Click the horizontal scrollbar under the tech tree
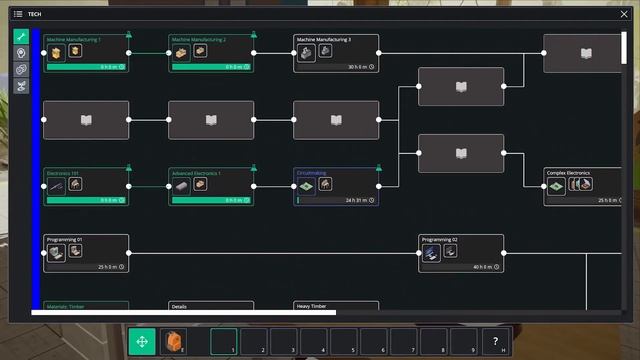This screenshot has height=360, width=640. (184, 313)
